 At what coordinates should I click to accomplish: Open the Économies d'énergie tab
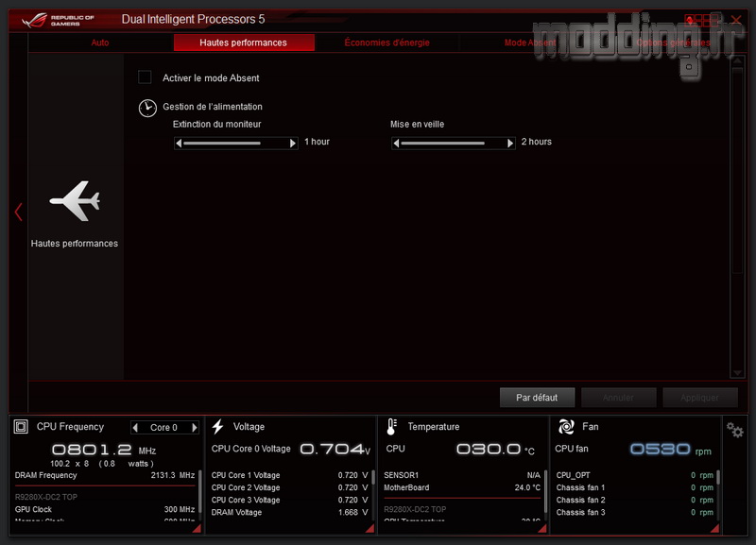(x=387, y=43)
